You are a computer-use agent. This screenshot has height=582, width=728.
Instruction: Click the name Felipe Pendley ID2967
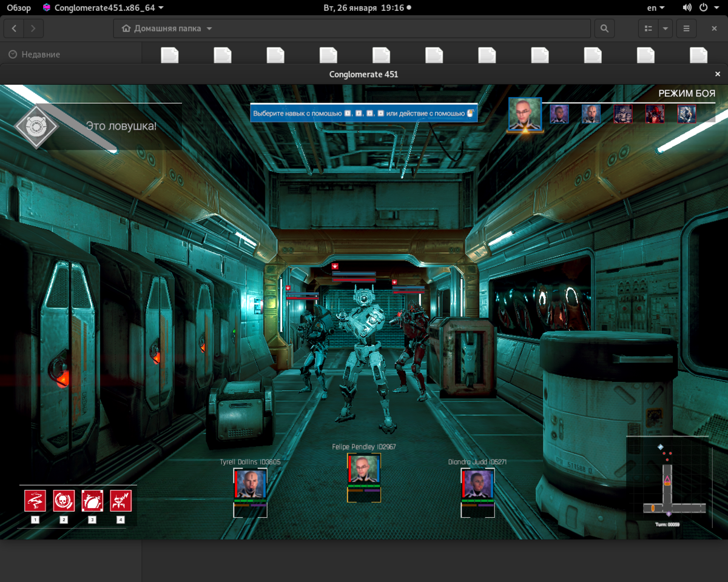tap(364, 447)
